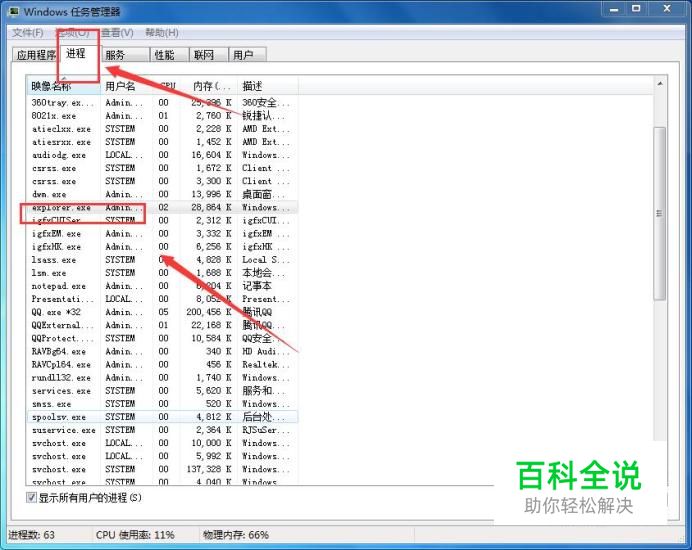Sort by 用户名 column header
The width and height of the screenshot is (692, 550).
coord(127,86)
